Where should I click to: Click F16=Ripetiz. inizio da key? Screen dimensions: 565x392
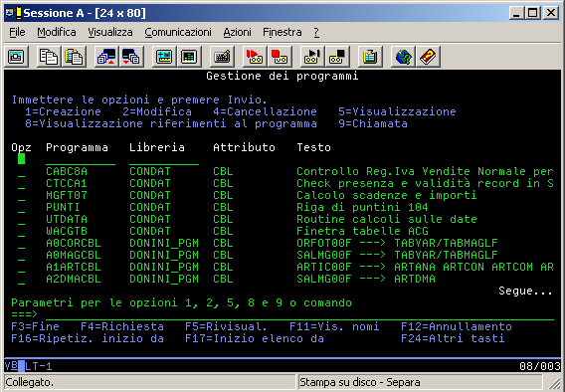pos(88,338)
